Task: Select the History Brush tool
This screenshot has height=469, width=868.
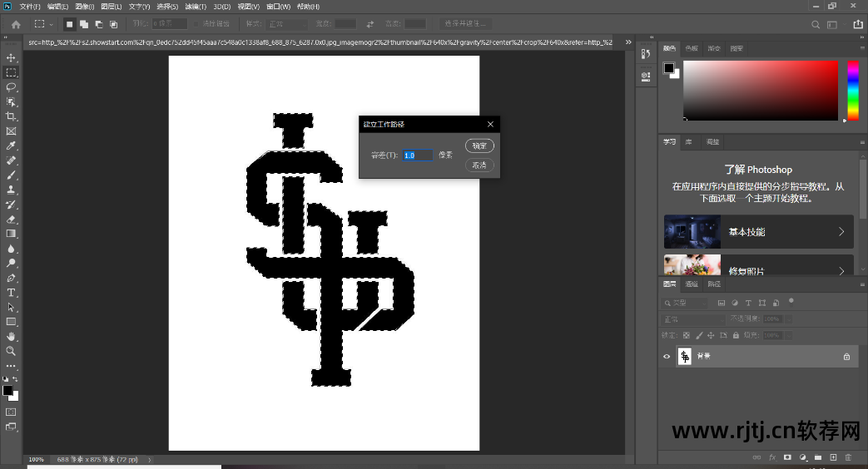Action: (11, 205)
